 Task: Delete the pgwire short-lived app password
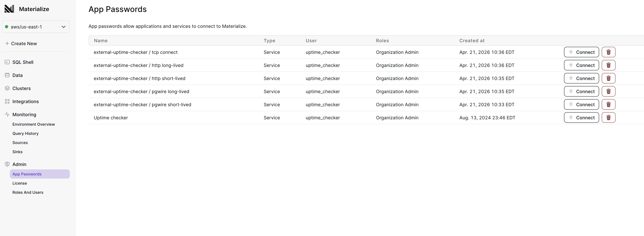[608, 105]
